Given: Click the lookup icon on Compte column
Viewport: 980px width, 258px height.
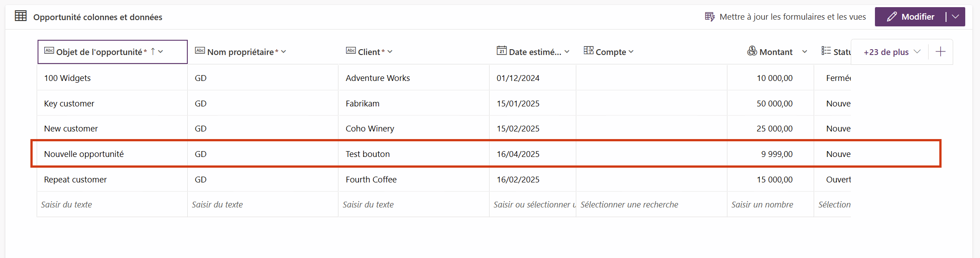Looking at the screenshot, I should (x=588, y=51).
